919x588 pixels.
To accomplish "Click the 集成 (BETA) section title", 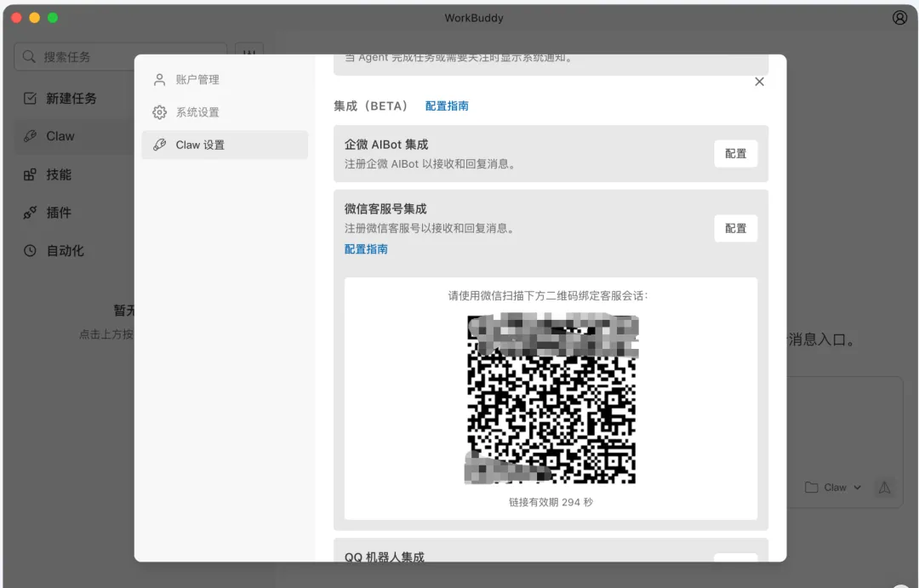I will pos(371,106).
